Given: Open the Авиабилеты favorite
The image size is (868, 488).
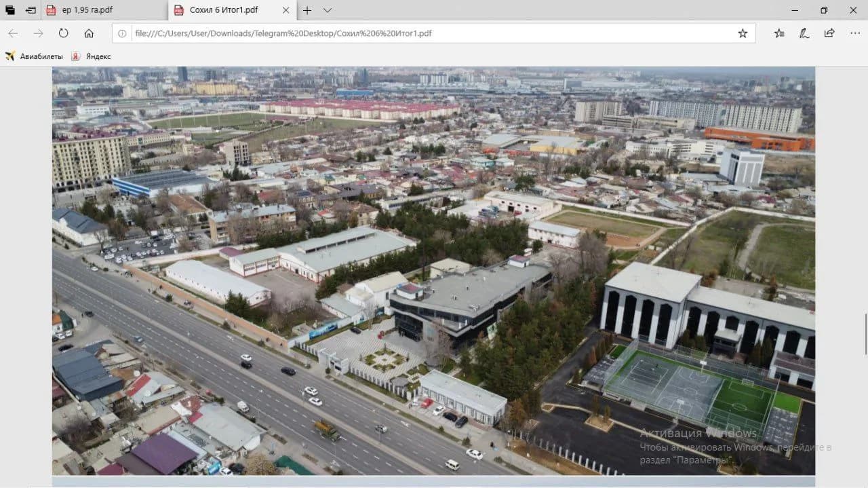Looking at the screenshot, I should coord(34,56).
